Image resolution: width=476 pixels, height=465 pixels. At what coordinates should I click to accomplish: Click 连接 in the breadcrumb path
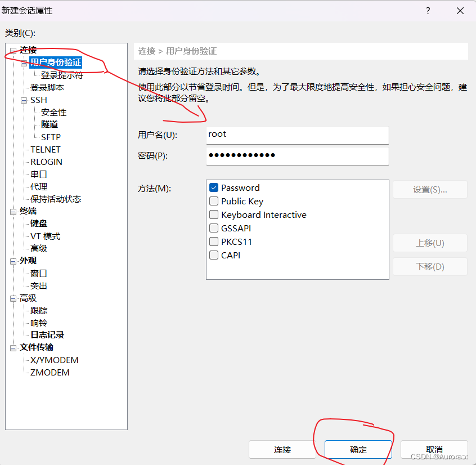(146, 51)
